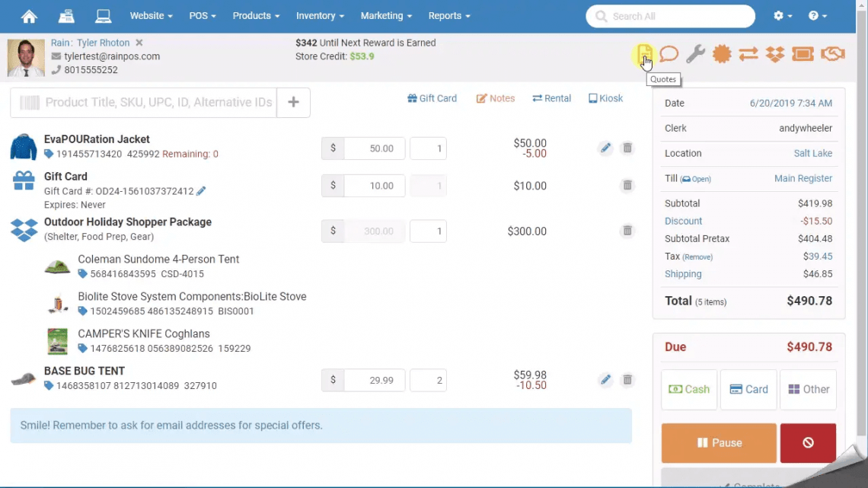868x488 pixels.
Task: Click the laptop icon in the top bar
Action: (x=103, y=15)
